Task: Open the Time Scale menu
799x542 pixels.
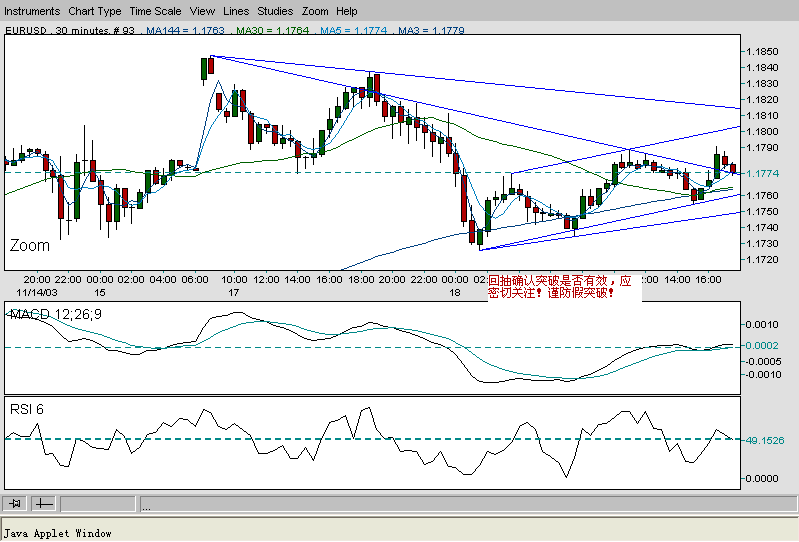Action: click(155, 11)
